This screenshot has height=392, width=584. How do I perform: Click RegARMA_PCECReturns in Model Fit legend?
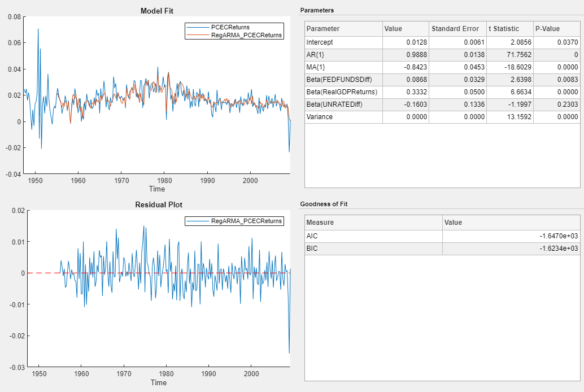(x=246, y=36)
